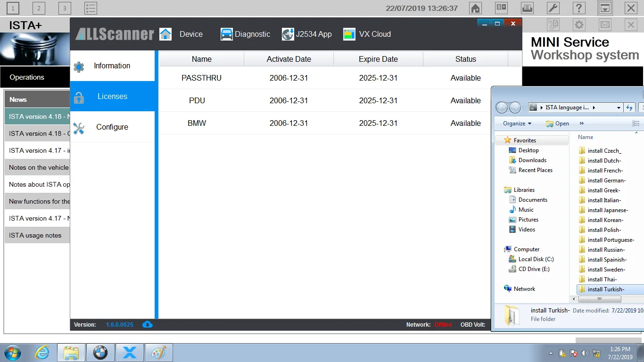Click the Explorer address path field
644x362 pixels.
click(575, 107)
